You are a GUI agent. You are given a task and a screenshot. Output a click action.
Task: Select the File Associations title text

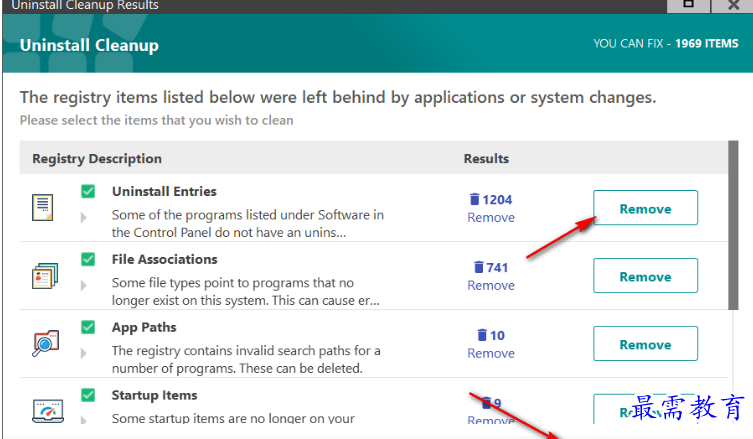[164, 259]
